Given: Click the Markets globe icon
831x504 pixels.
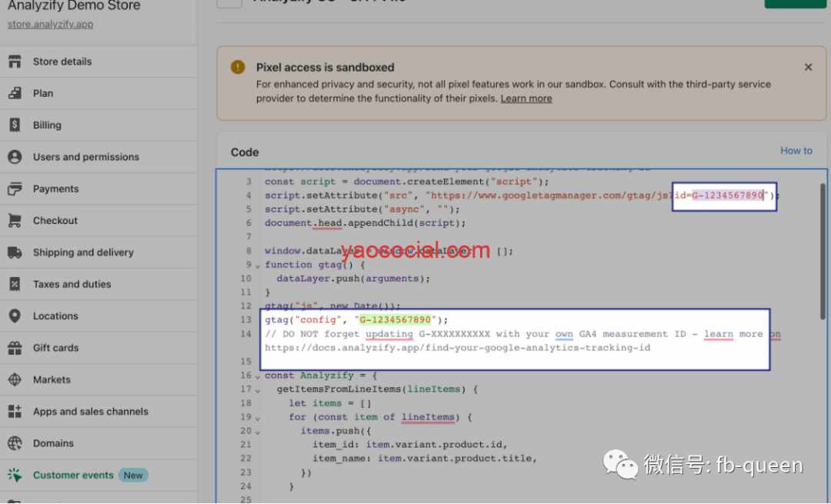Looking at the screenshot, I should [15, 379].
